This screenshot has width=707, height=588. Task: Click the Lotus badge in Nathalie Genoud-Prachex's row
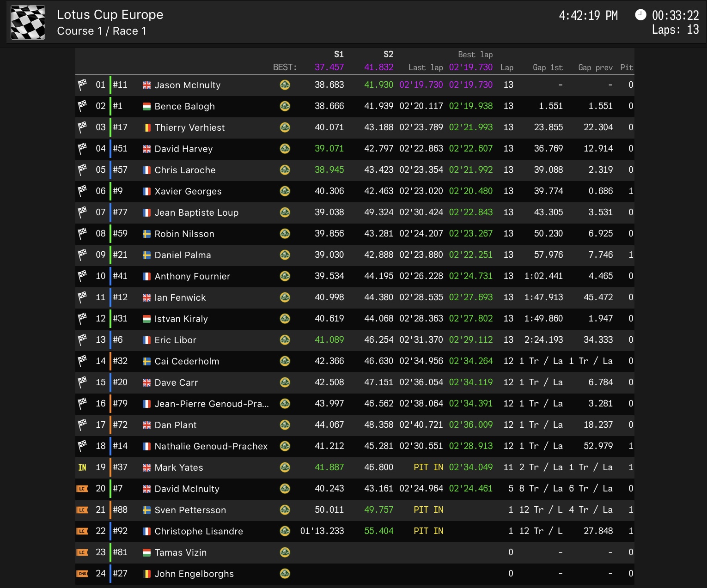[285, 446]
